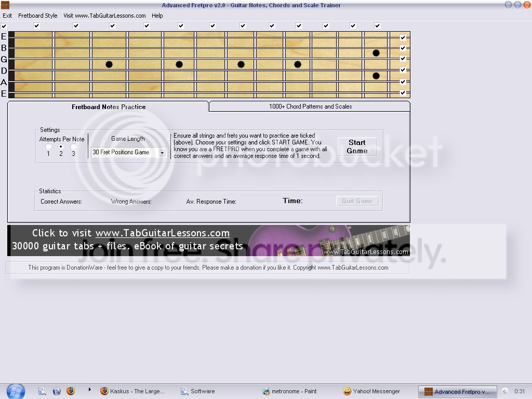Click Advanced Fretpro taskbar button
This screenshot has width=532, height=399.
[457, 392]
